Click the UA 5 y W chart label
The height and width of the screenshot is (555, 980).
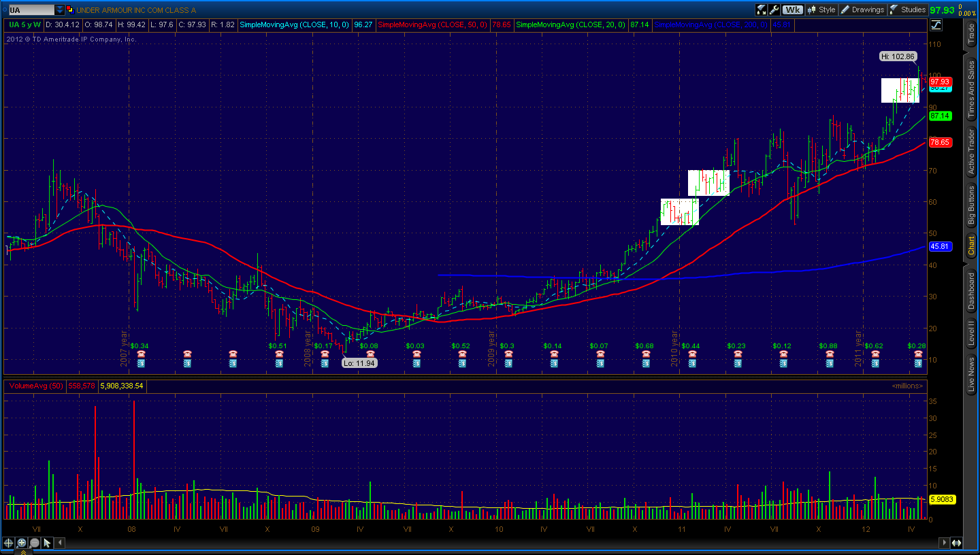pyautogui.click(x=24, y=25)
